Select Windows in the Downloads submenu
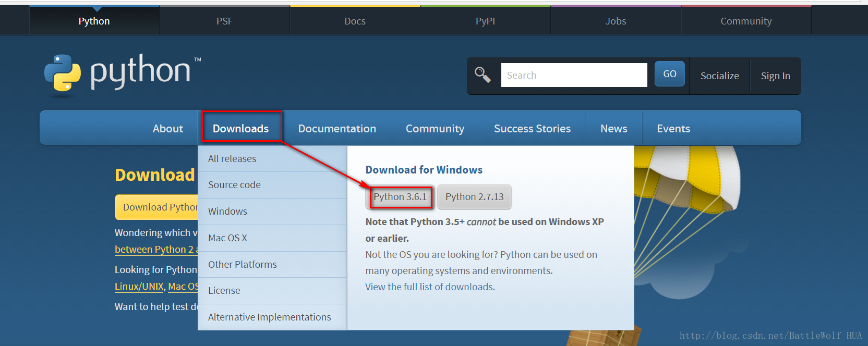The image size is (868, 346). tap(272, 212)
